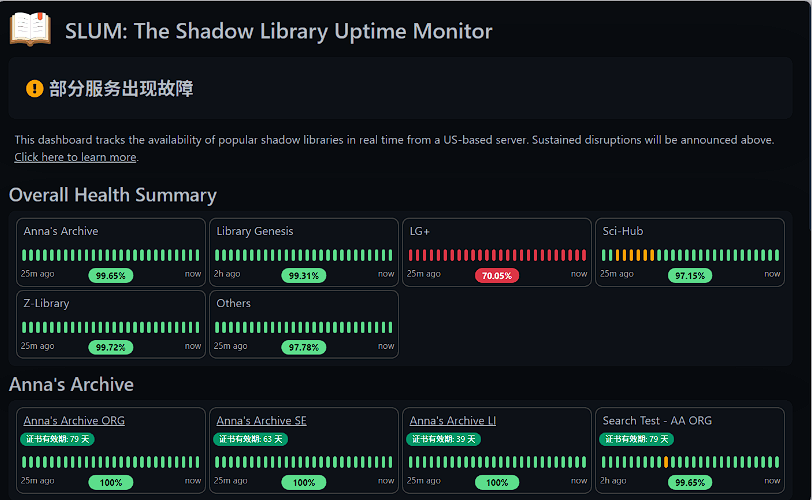The width and height of the screenshot is (812, 500).
Task: Click the LG+ card title
Action: pyautogui.click(x=419, y=231)
